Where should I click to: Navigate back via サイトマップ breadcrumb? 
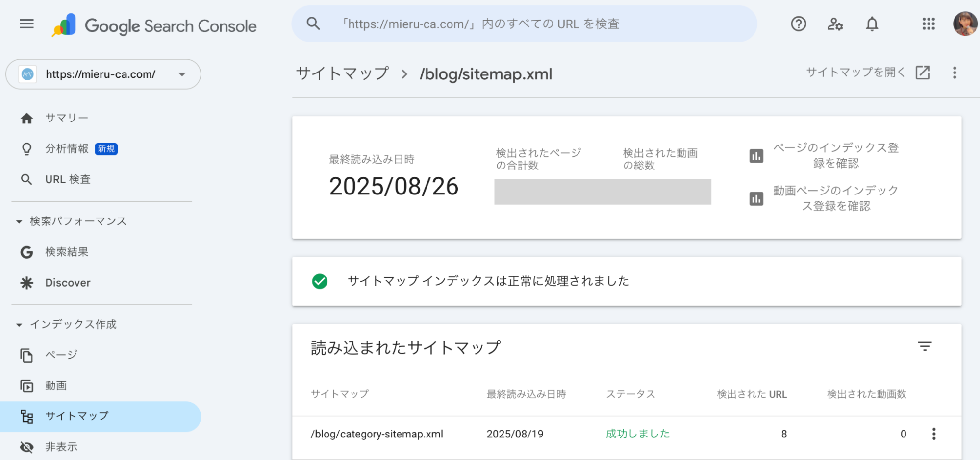pos(342,73)
